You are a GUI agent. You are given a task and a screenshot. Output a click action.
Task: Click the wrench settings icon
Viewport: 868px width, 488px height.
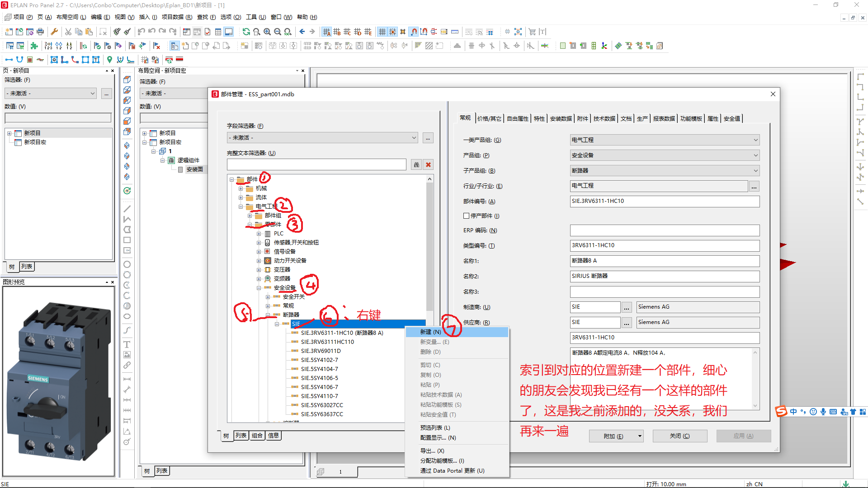pyautogui.click(x=54, y=32)
